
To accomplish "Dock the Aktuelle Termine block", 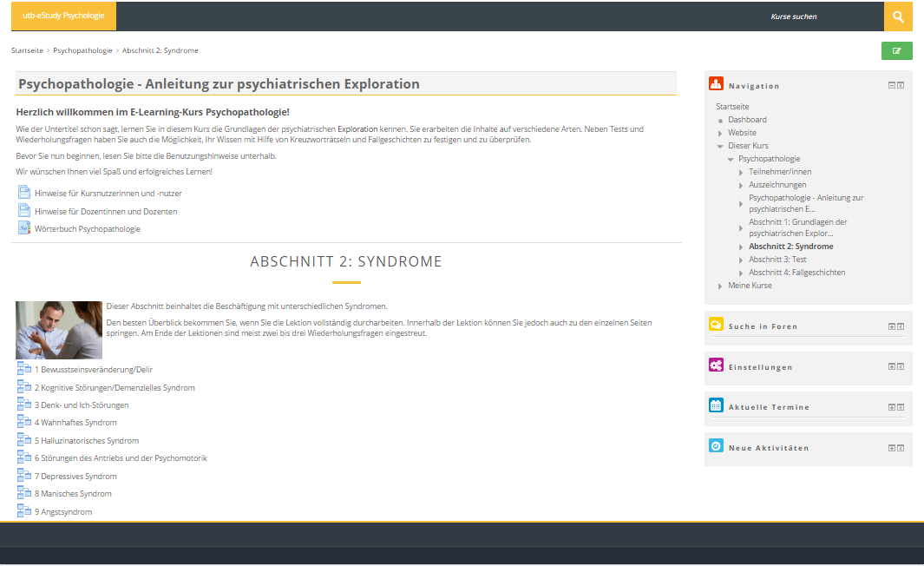I will coord(901,407).
